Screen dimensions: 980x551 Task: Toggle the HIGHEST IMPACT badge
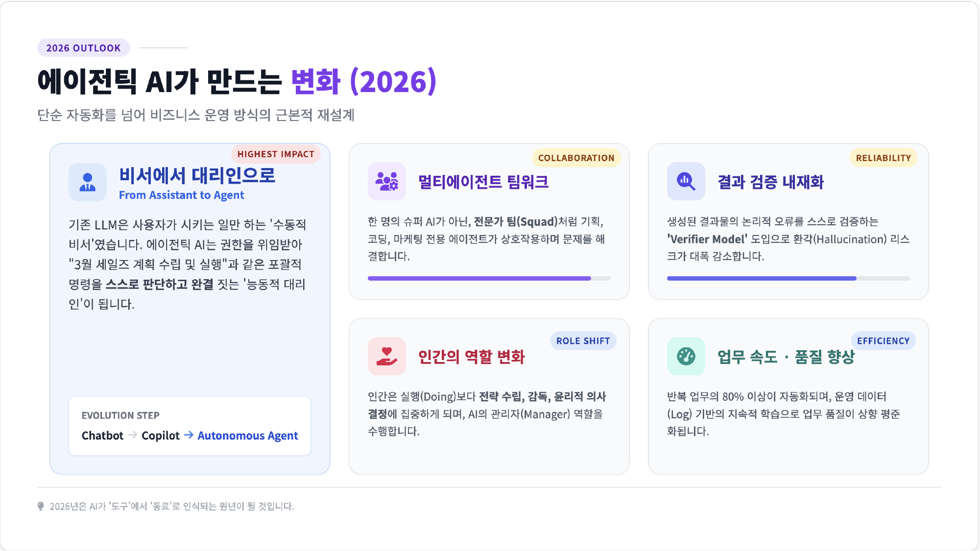click(x=276, y=154)
